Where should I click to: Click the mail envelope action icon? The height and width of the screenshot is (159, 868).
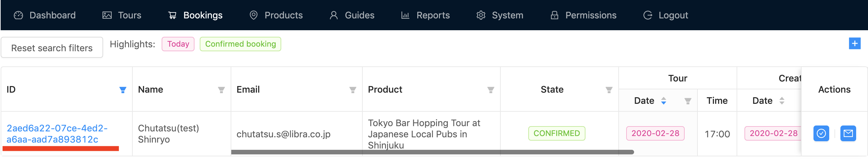click(x=848, y=134)
